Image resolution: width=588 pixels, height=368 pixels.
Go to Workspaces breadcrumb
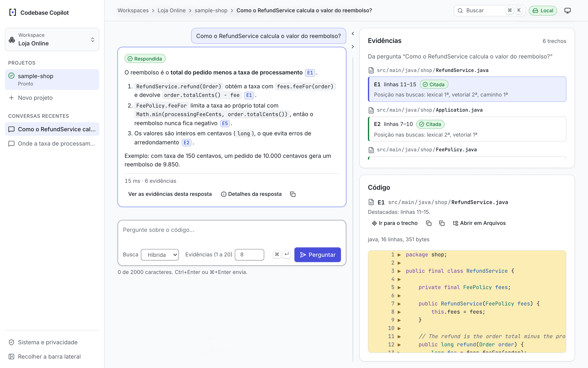[133, 10]
